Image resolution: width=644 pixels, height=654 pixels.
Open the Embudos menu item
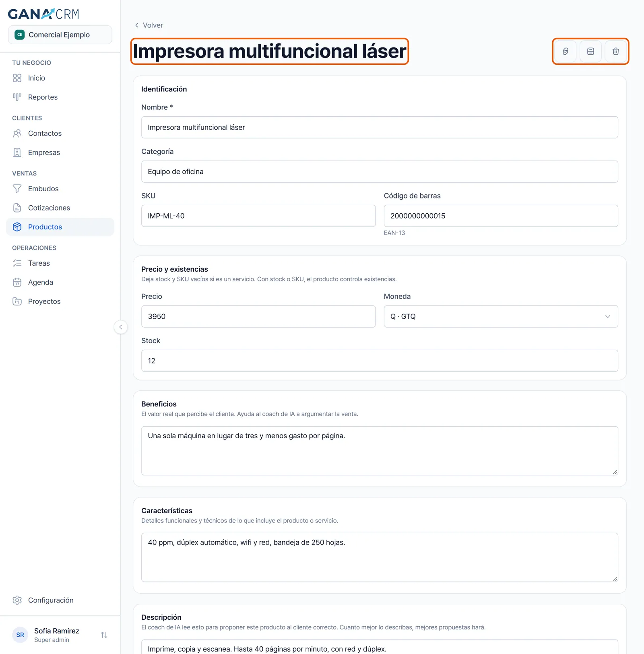[60, 189]
